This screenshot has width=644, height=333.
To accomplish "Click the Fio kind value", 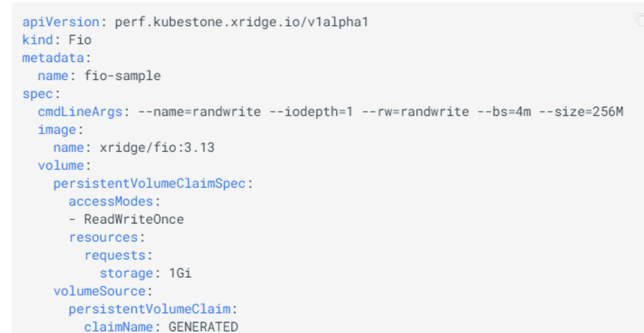I will point(80,40).
